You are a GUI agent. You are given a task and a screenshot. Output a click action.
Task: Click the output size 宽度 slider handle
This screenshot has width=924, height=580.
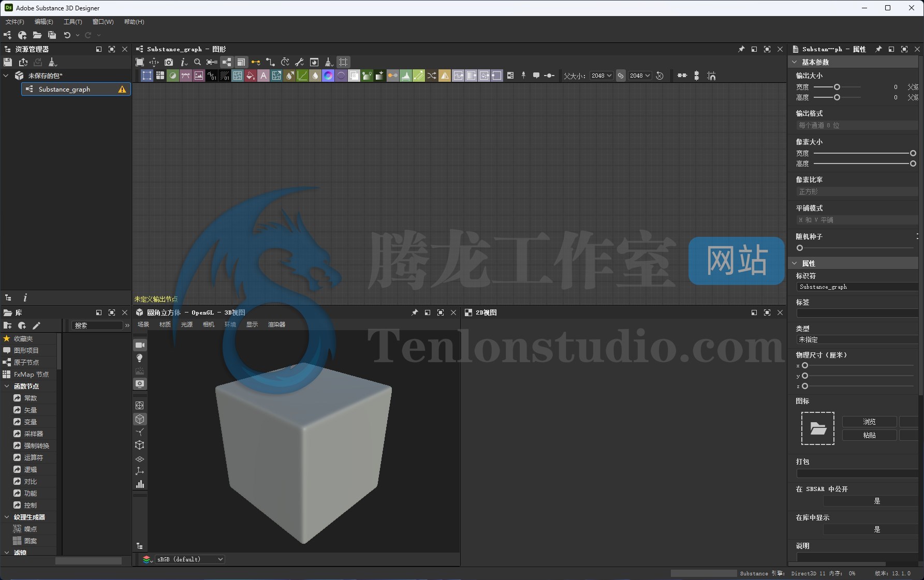pos(837,87)
